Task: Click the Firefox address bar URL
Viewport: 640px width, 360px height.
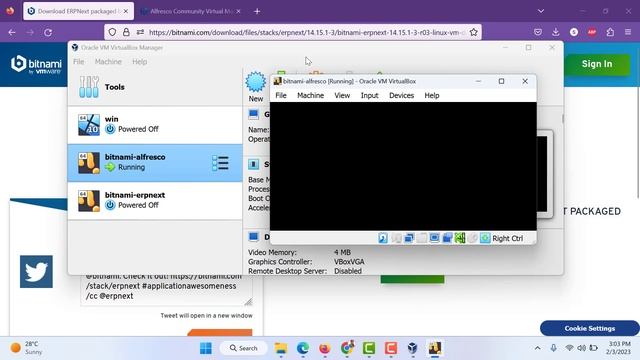Action: [306, 32]
